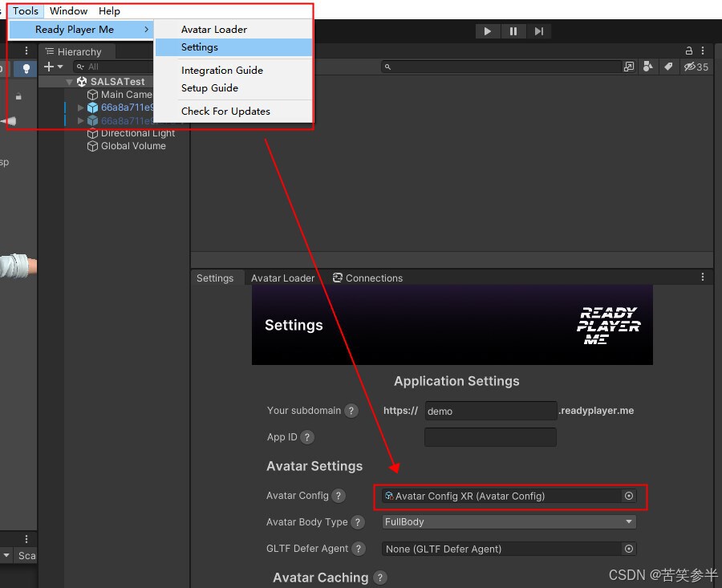The height and width of the screenshot is (588, 722).
Task: Choose Integration Guide from the Ready Player Me menu
Action: pos(223,71)
